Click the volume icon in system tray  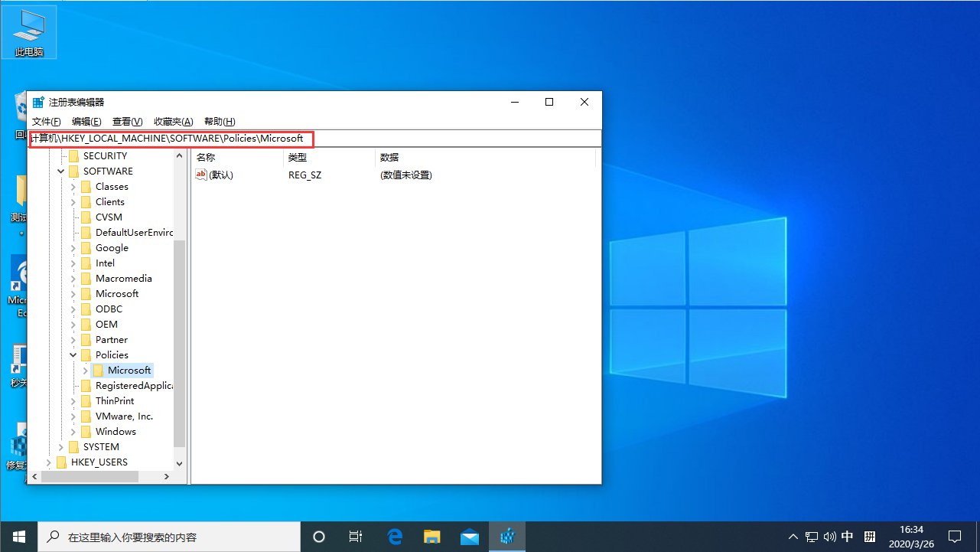tap(829, 537)
